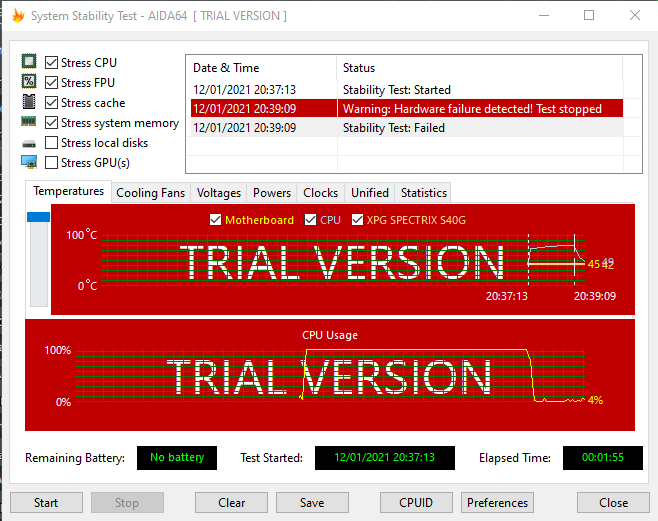Screen dimensions: 658x521
Task: Click the 20:37:13 marker on temperature graph
Action: coord(507,296)
